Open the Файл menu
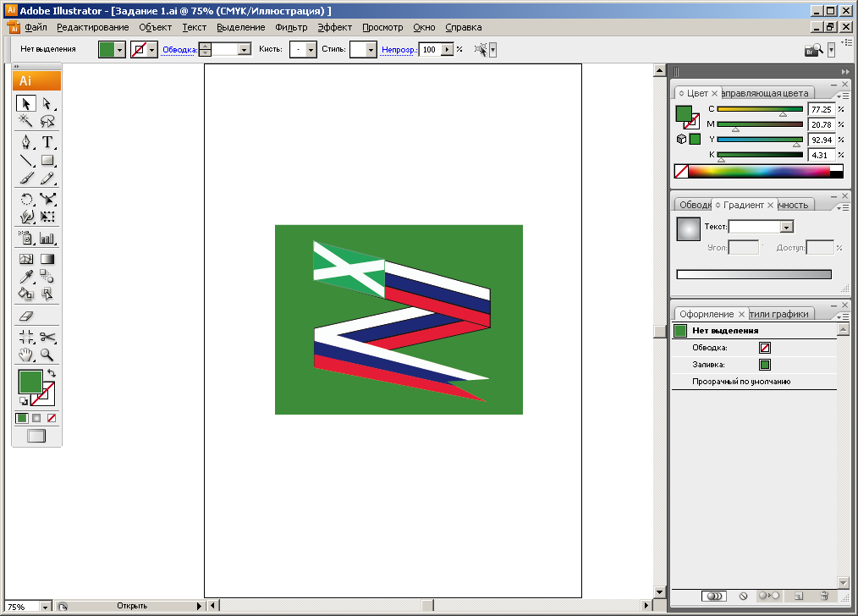 (36, 27)
